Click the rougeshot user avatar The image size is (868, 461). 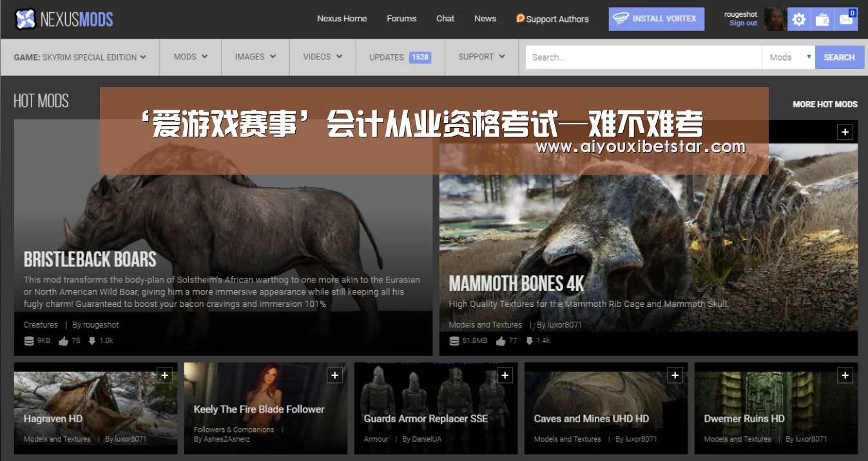[775, 19]
